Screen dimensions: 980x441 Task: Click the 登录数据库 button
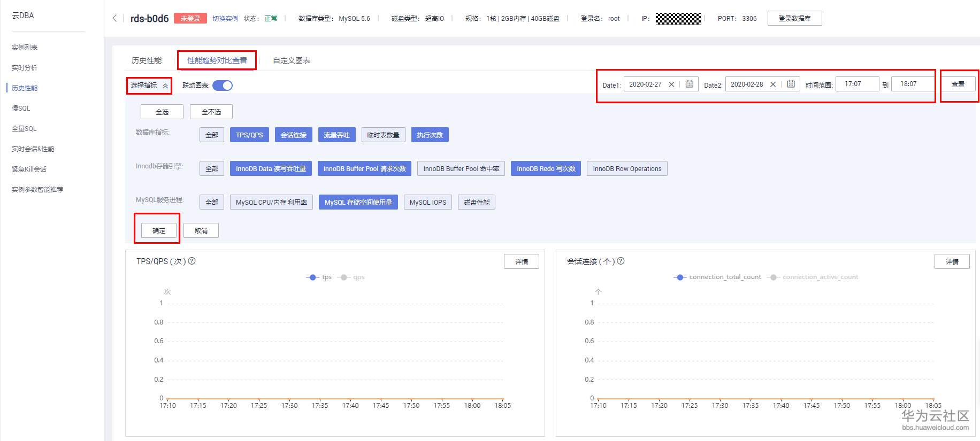(x=794, y=18)
